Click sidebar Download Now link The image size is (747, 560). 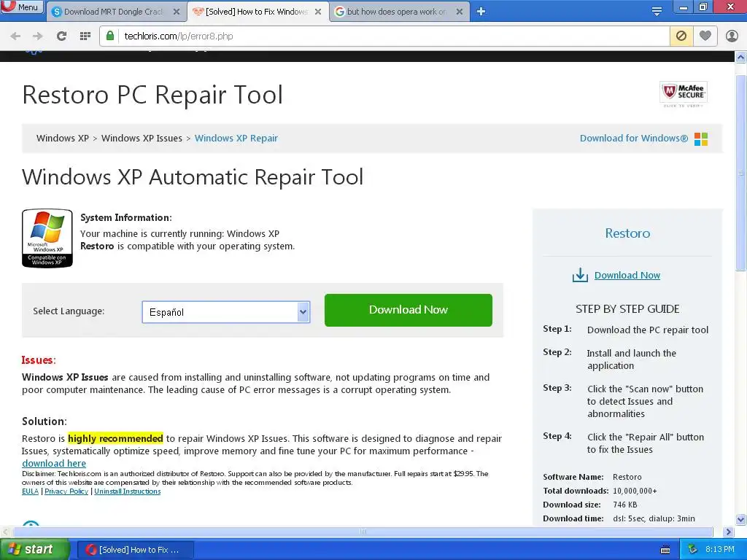627,275
